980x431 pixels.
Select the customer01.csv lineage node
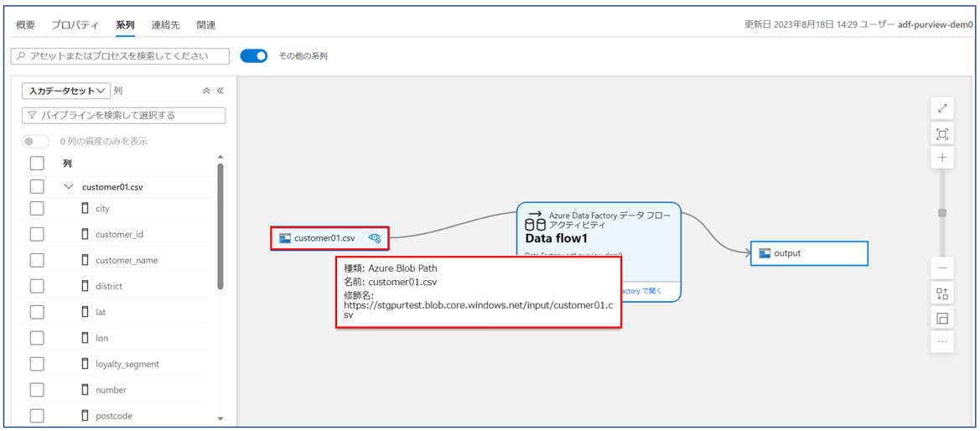point(329,238)
